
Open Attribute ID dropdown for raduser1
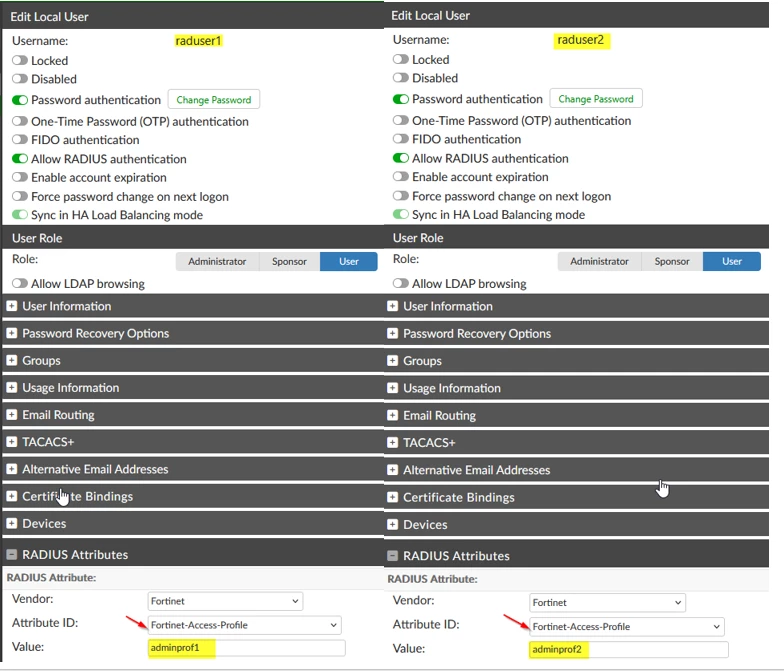244,625
